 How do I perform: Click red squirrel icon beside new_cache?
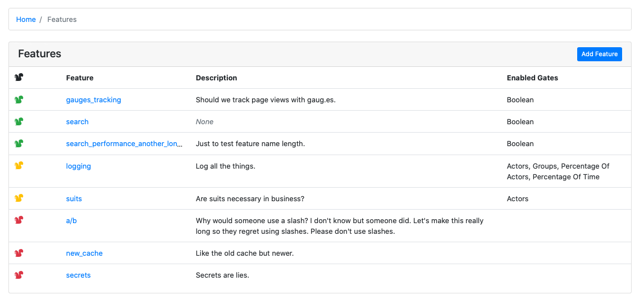pos(19,253)
